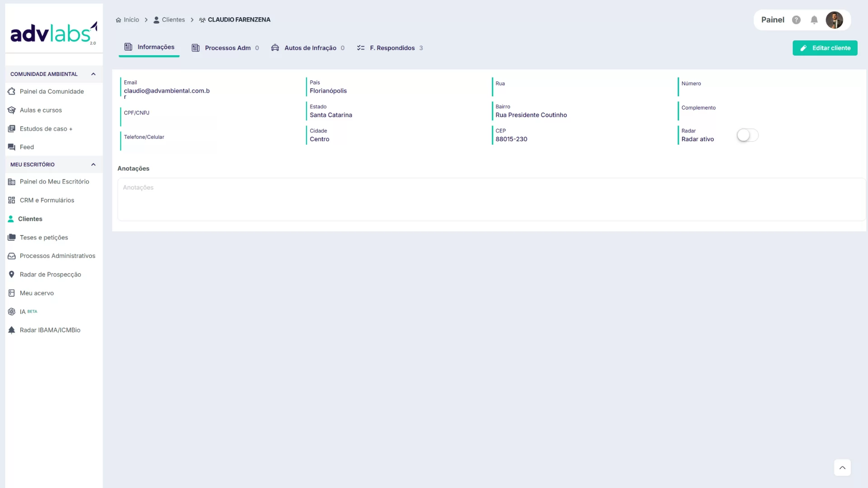
Task: Click the Radar de Prospecção pin icon
Action: pyautogui.click(x=12, y=275)
